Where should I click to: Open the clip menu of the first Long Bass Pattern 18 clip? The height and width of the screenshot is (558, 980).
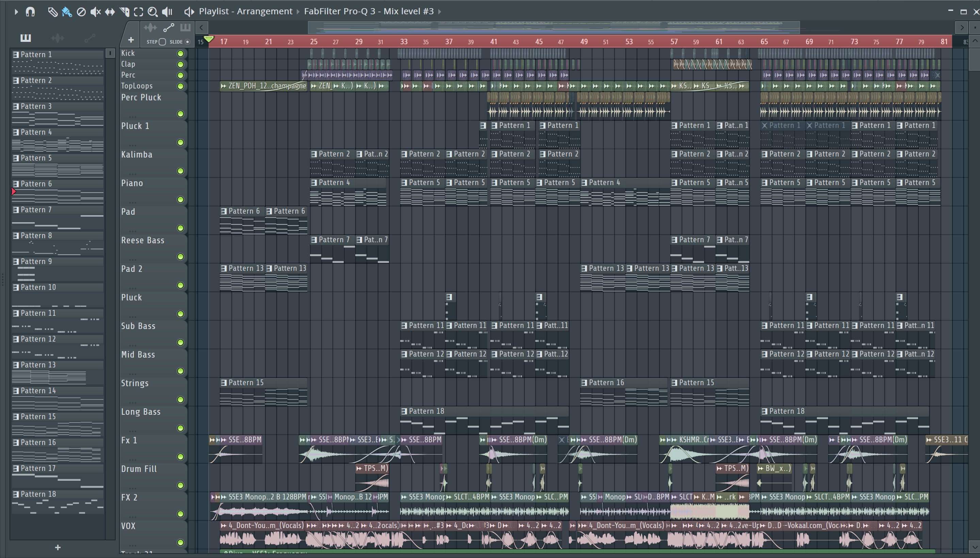click(x=404, y=411)
